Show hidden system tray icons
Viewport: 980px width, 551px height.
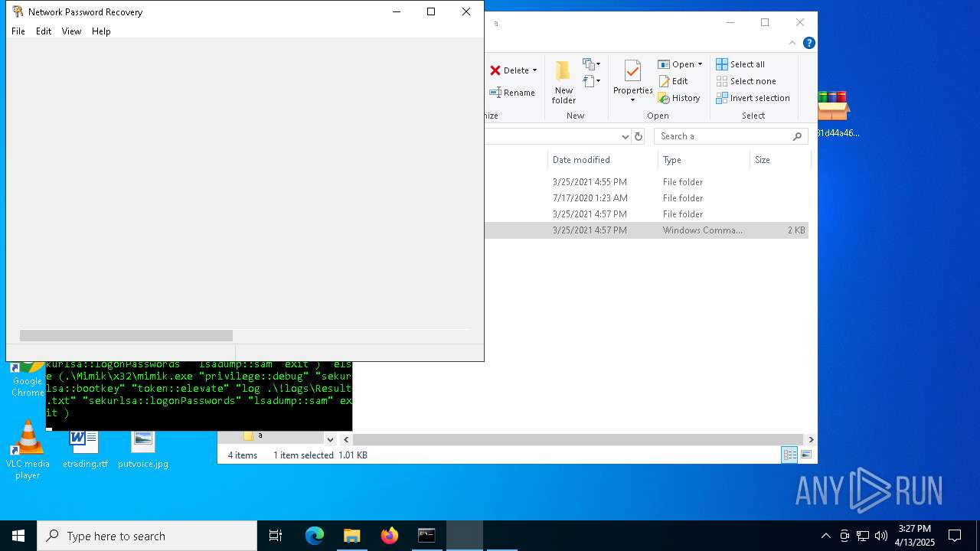pyautogui.click(x=825, y=536)
